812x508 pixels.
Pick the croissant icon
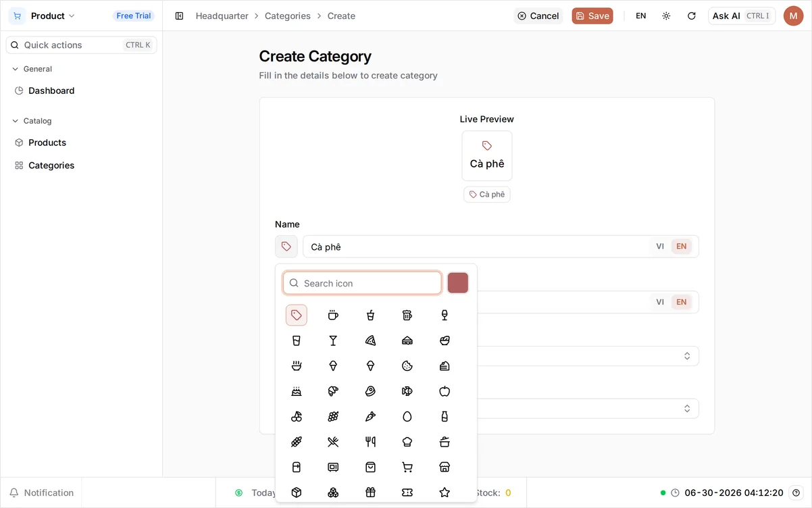(x=333, y=391)
